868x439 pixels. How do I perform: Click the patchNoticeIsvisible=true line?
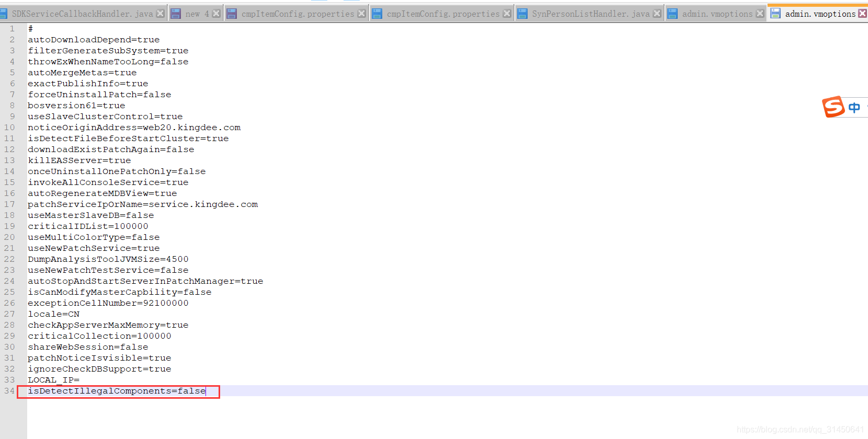99,358
